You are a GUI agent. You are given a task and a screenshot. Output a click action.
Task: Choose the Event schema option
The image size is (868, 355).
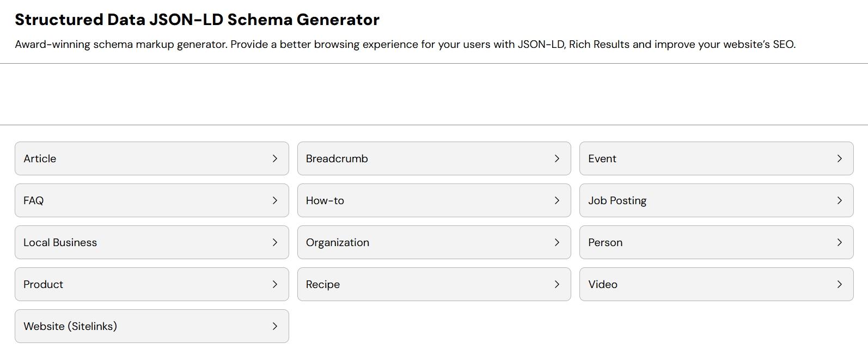[716, 158]
